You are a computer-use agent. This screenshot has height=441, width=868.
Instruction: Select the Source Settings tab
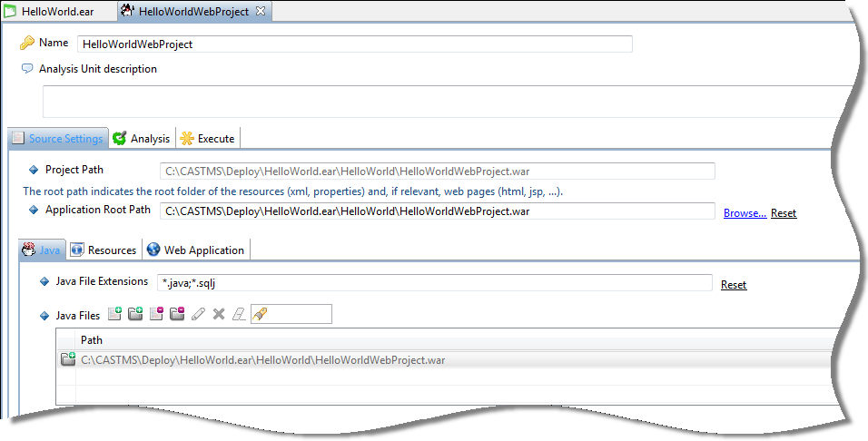(58, 139)
